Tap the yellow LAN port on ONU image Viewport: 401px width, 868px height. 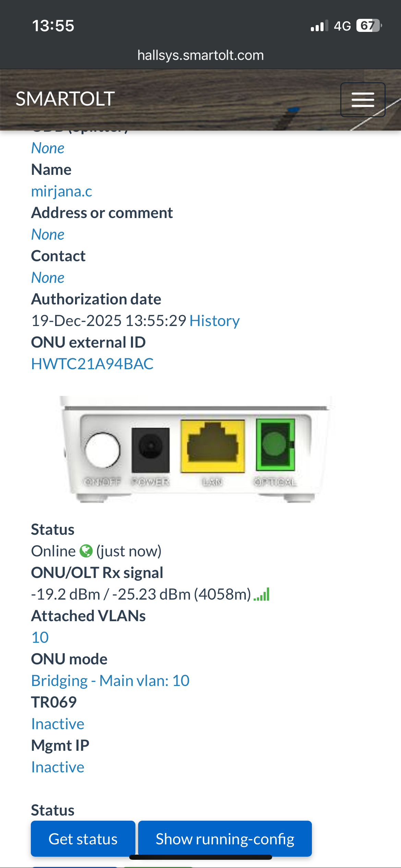click(212, 446)
